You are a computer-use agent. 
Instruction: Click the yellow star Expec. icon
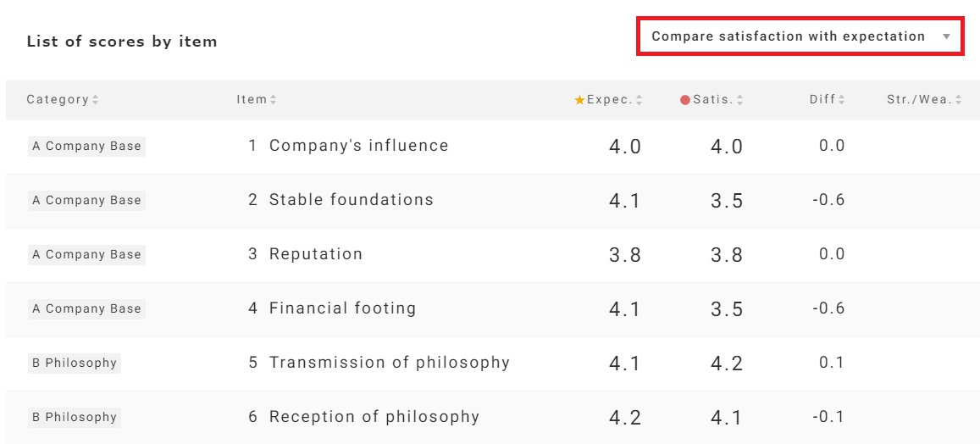(x=579, y=100)
